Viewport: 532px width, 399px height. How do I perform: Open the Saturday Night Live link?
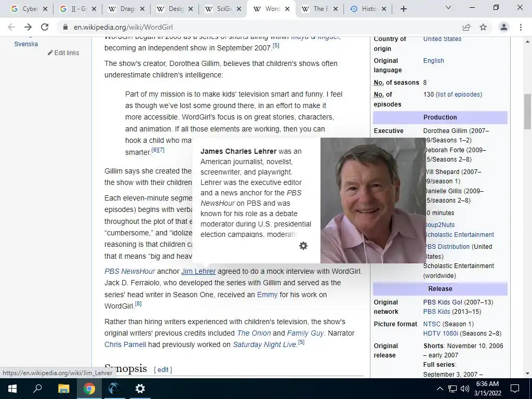click(264, 345)
